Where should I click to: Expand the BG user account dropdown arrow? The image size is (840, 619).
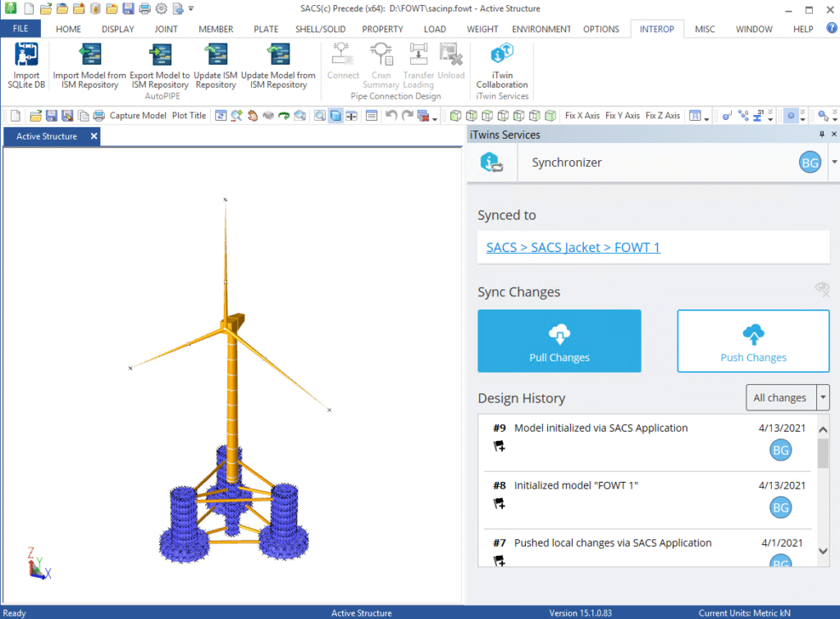click(834, 162)
